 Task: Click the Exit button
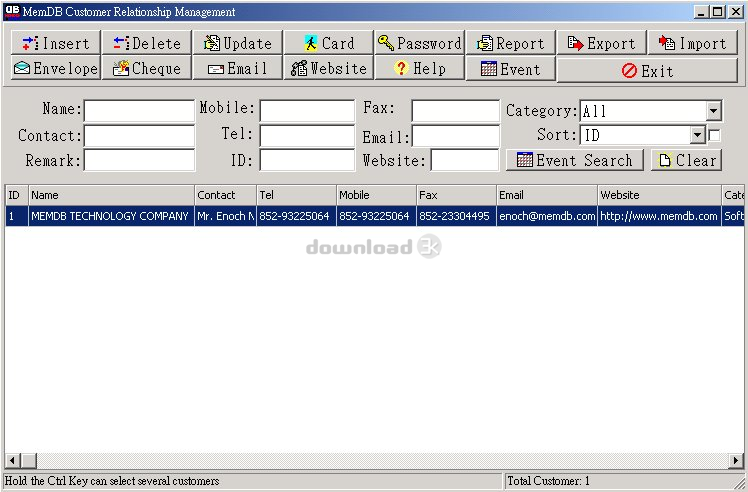point(647,71)
